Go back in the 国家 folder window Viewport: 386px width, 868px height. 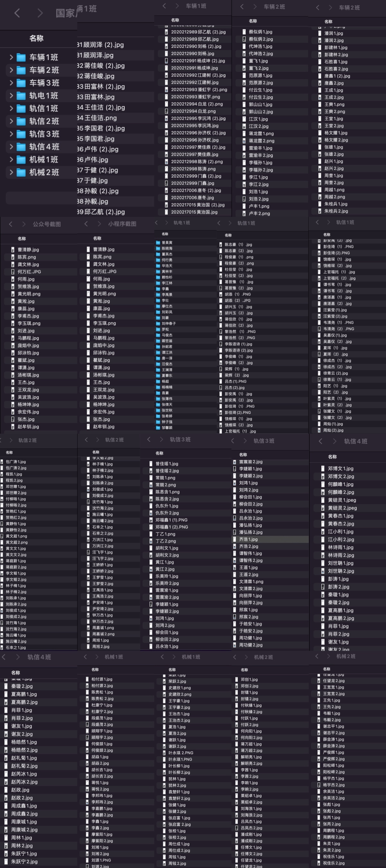[17, 13]
